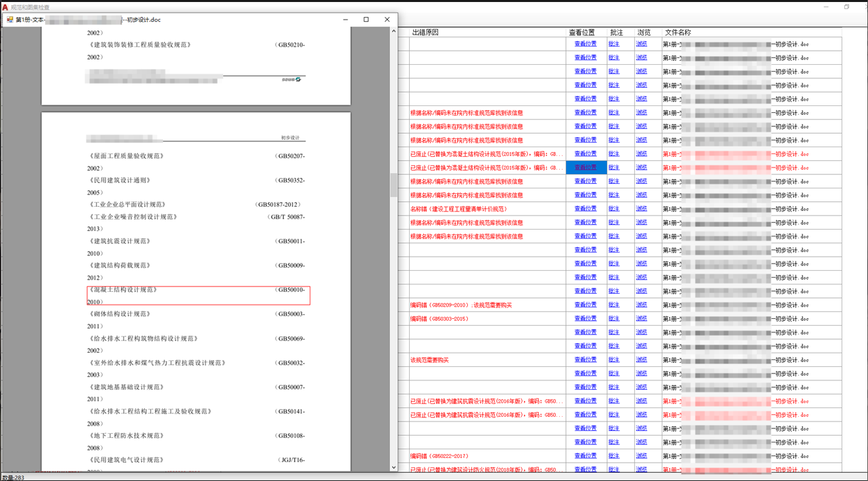Select error text 名称错（建设工程工程量清单计价规范）
Screen dimensions: 868x481
[458, 209]
